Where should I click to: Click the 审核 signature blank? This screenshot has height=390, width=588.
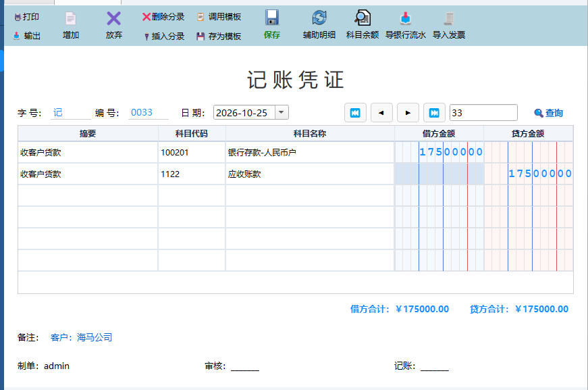(x=245, y=366)
